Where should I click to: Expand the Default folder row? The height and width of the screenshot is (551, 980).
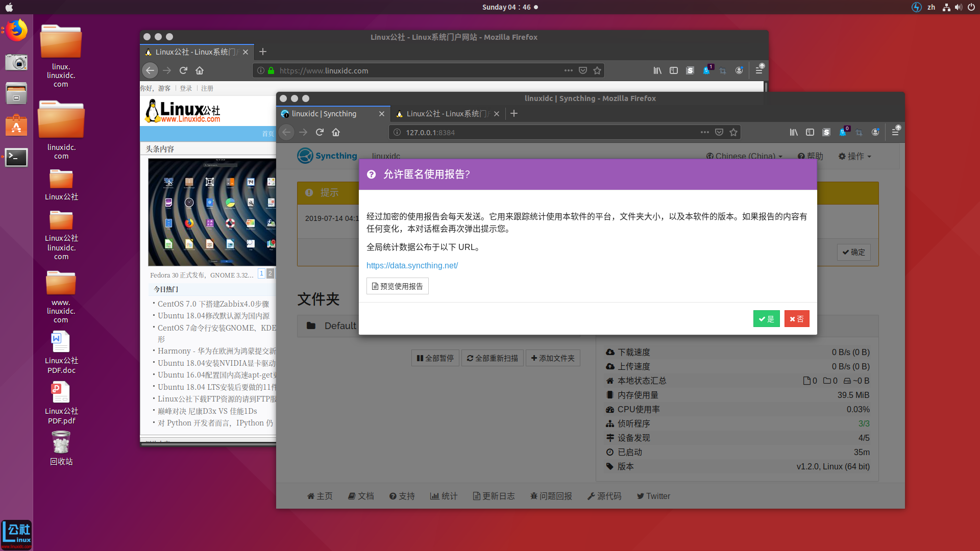coord(439,326)
